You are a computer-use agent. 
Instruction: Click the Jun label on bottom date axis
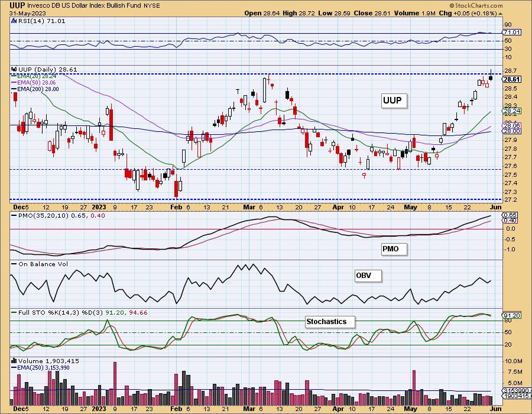click(x=496, y=409)
